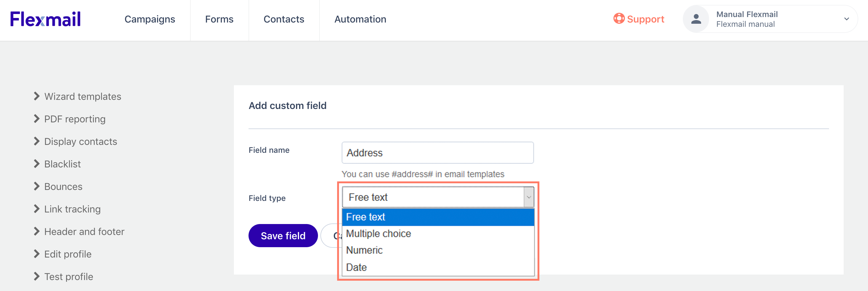Click the user avatar icon
This screenshot has height=291, width=868.
(696, 19)
